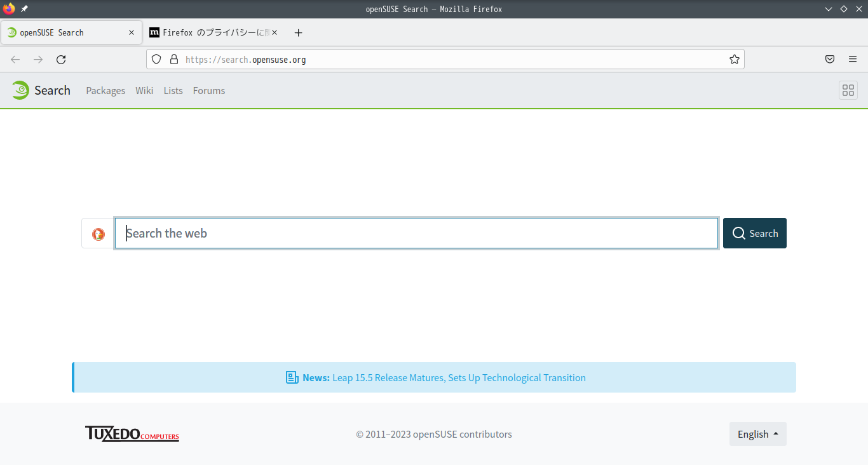Expand the English language dropdown
The height and width of the screenshot is (465, 868).
(758, 434)
